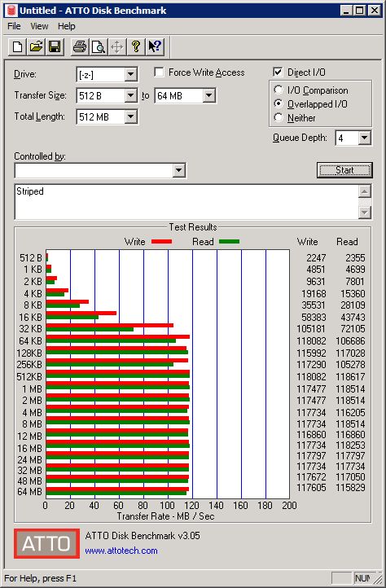Click the write value 2247

point(316,258)
